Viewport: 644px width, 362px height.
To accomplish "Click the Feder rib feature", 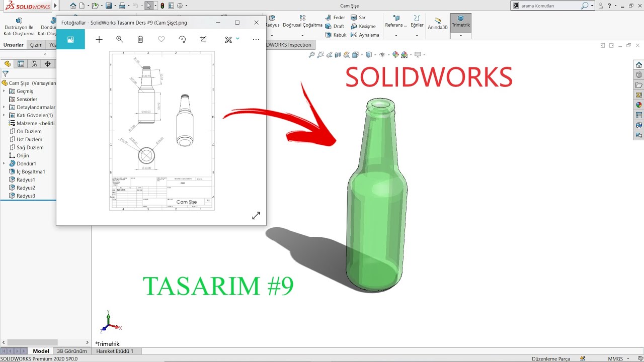I will (x=335, y=18).
